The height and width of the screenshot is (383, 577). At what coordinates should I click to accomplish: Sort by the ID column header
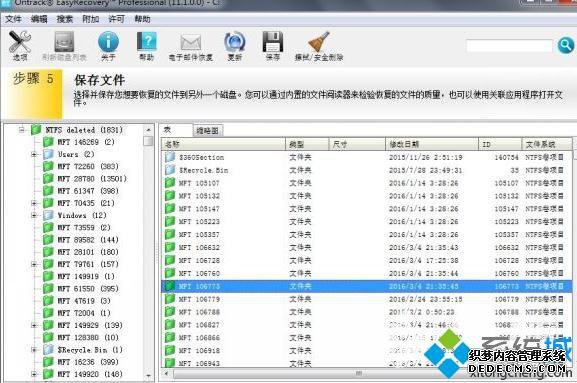pos(500,144)
